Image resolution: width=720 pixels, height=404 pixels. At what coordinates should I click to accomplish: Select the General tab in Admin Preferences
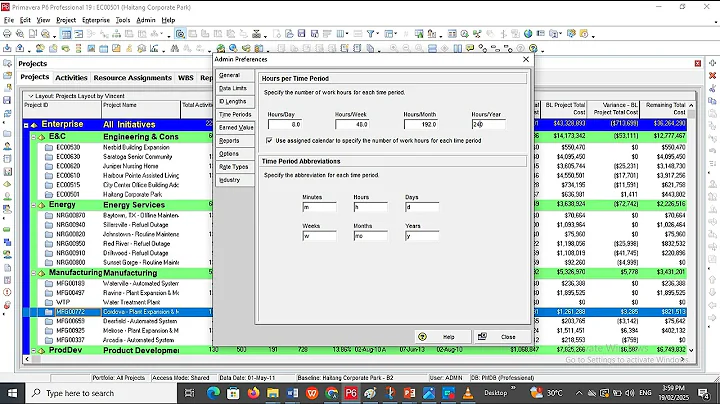(235, 75)
